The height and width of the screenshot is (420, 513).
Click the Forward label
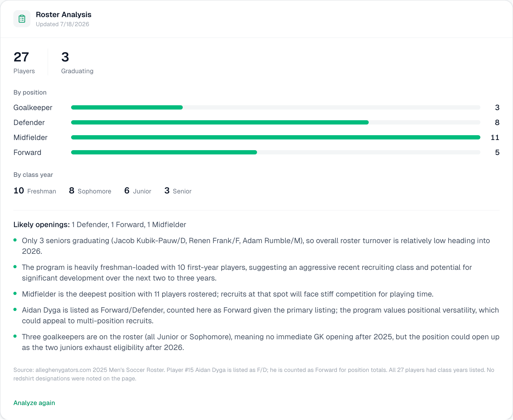[x=27, y=152]
